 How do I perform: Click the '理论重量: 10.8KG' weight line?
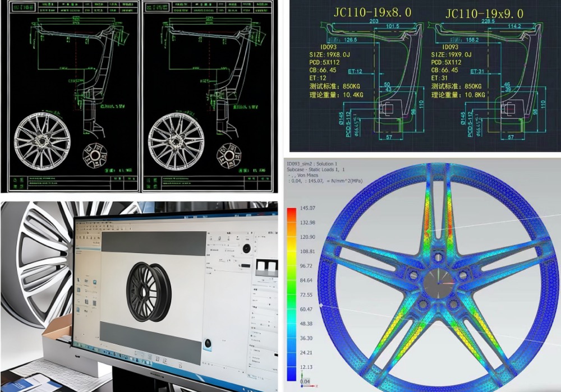click(458, 95)
